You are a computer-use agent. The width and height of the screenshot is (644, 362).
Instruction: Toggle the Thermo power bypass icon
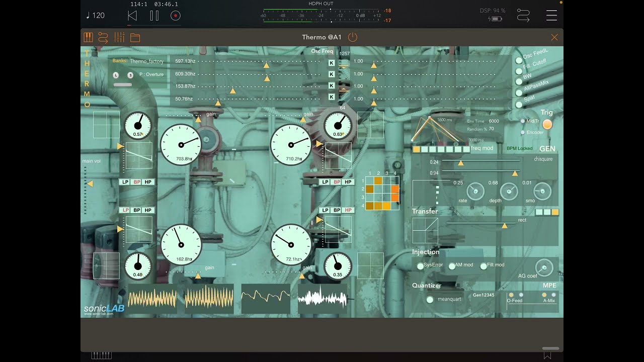pos(352,37)
